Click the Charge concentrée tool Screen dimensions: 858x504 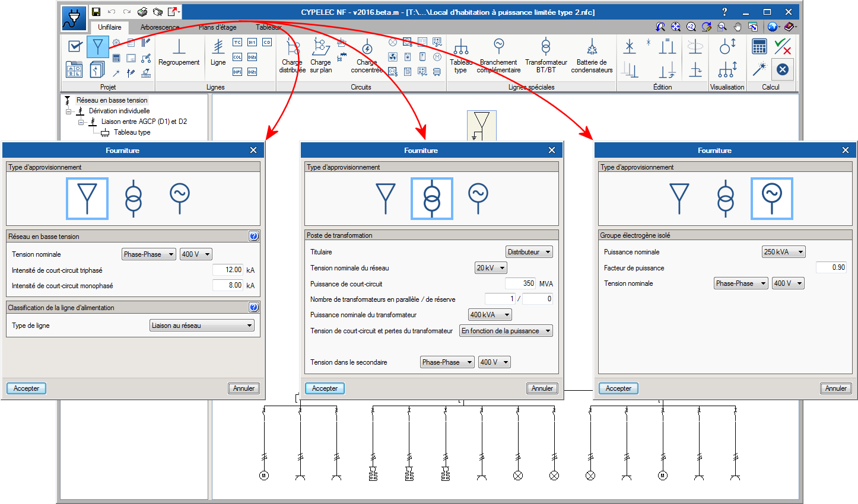point(367,55)
